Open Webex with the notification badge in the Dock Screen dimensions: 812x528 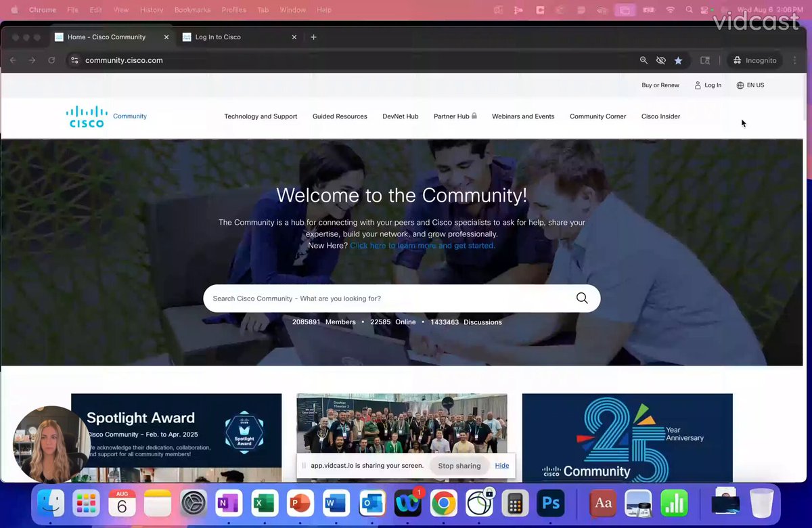click(408, 503)
